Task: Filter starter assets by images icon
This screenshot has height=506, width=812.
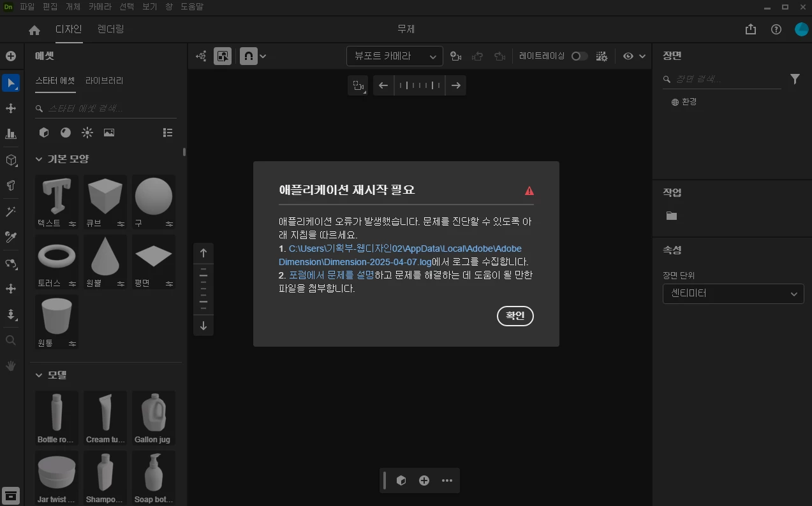Action: coord(109,133)
